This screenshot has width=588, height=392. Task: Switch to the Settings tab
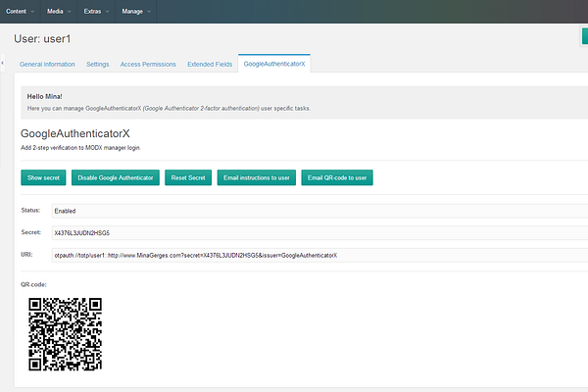[x=97, y=64]
